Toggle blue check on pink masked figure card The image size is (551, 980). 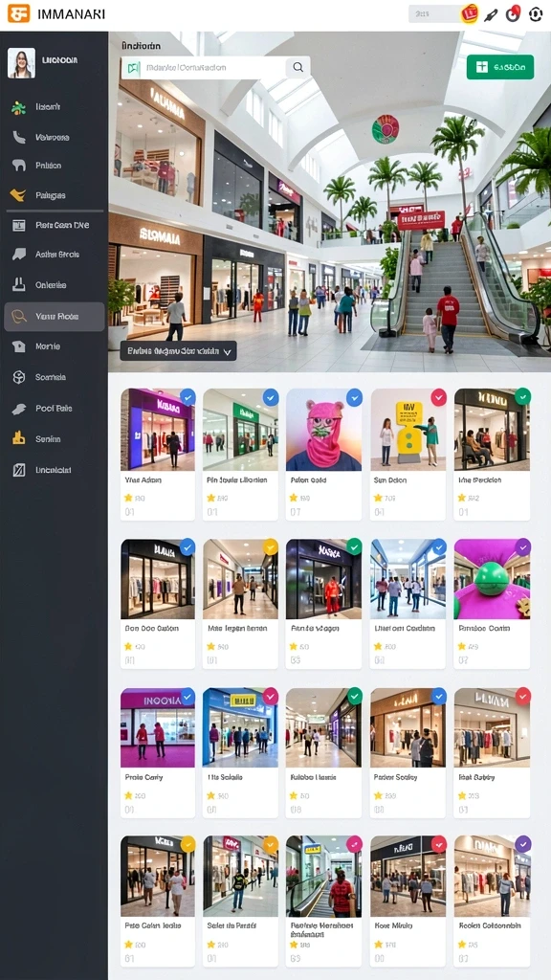tap(354, 397)
